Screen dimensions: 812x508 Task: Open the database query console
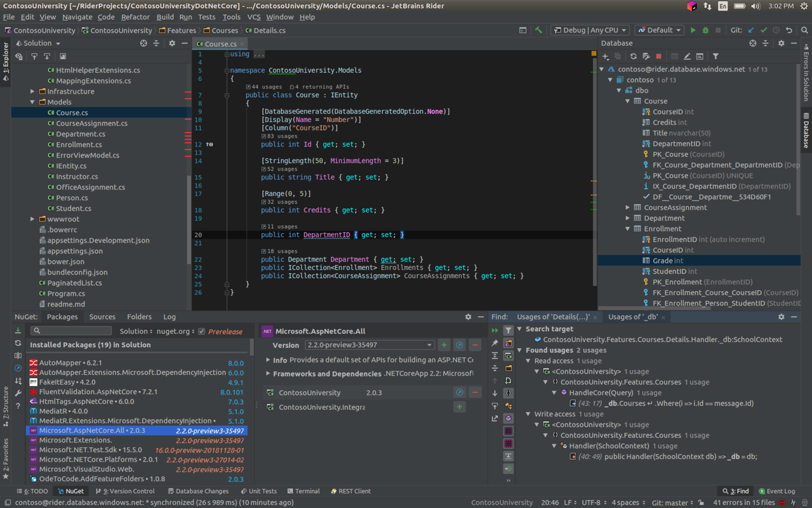[x=700, y=56]
